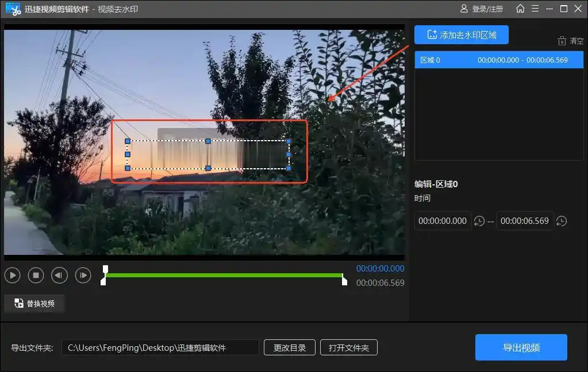Click the bottom-right handle of selection box
This screenshot has width=588, height=372.
289,168
